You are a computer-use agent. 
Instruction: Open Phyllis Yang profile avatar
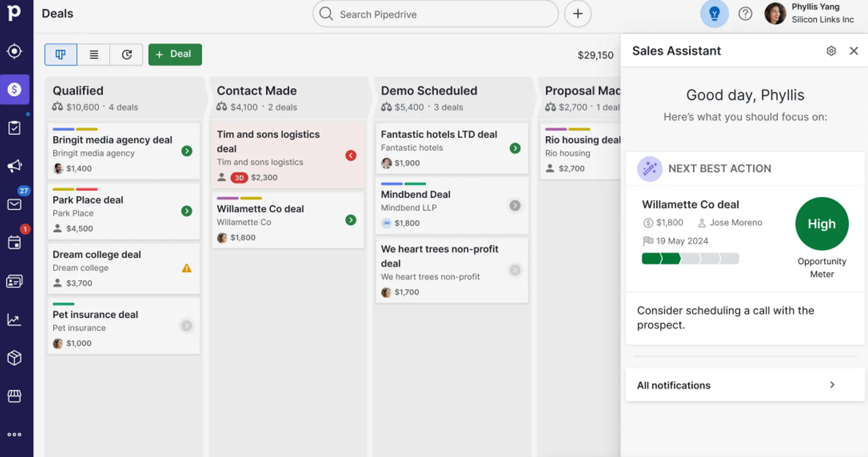[x=775, y=13]
